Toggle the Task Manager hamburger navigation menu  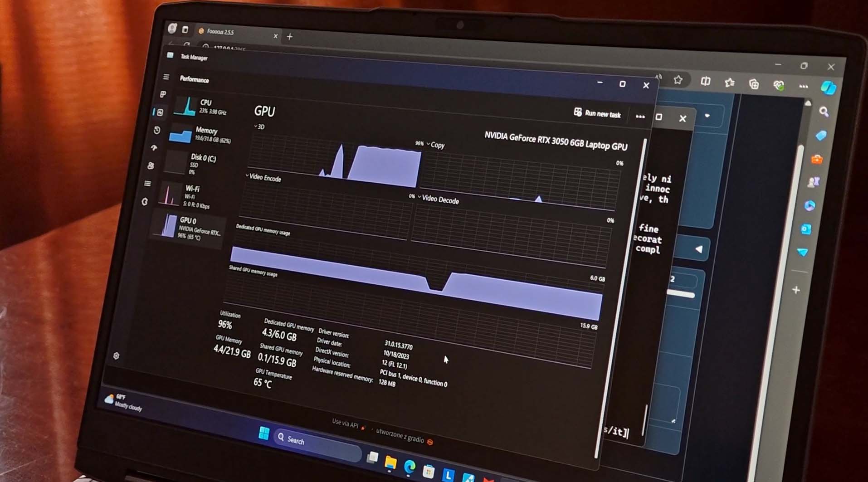166,77
